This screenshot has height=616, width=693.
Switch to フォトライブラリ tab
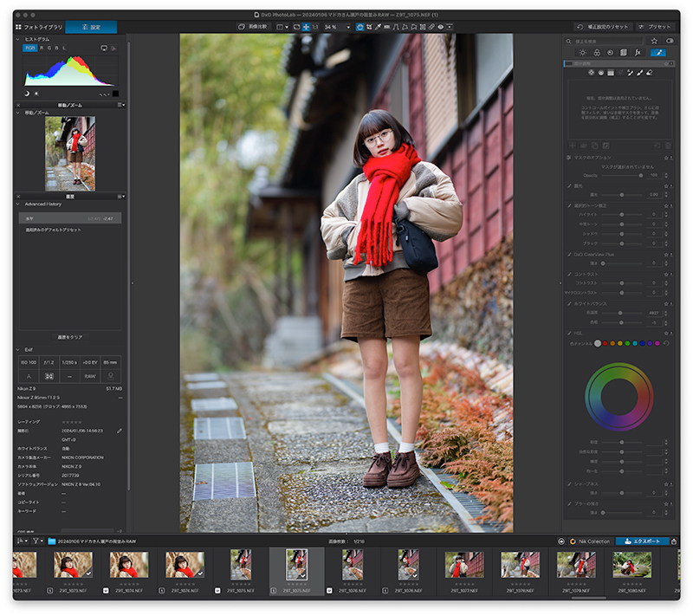pyautogui.click(x=39, y=27)
